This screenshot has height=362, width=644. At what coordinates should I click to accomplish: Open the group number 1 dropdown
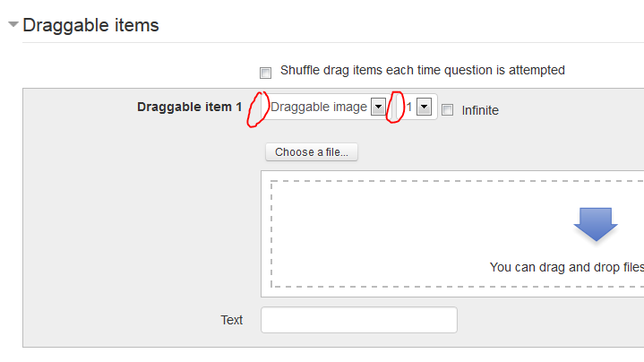point(415,107)
